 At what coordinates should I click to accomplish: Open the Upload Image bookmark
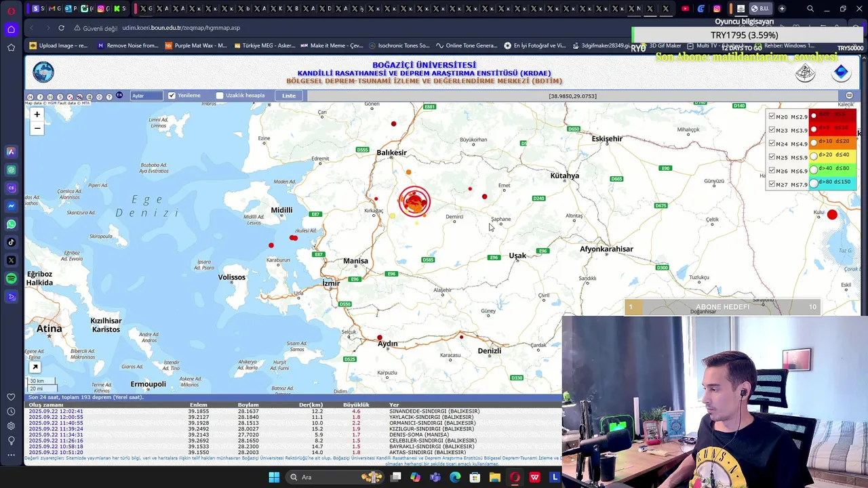click(x=58, y=45)
